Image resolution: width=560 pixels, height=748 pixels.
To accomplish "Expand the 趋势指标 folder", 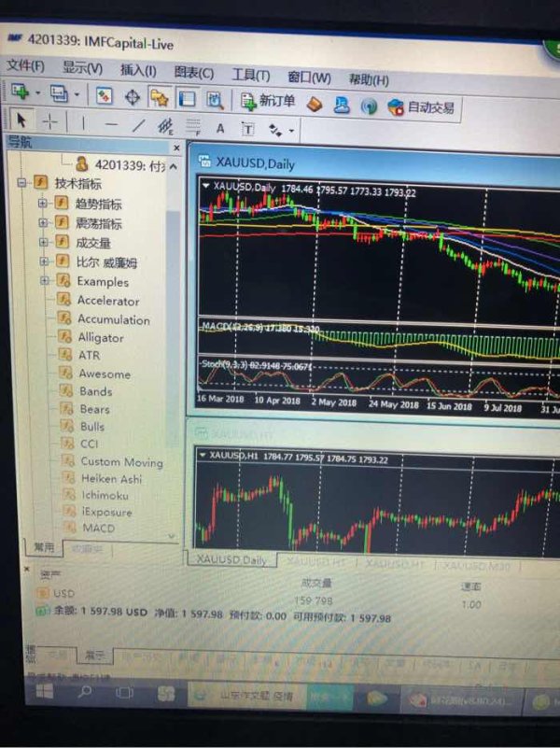I will (x=43, y=204).
